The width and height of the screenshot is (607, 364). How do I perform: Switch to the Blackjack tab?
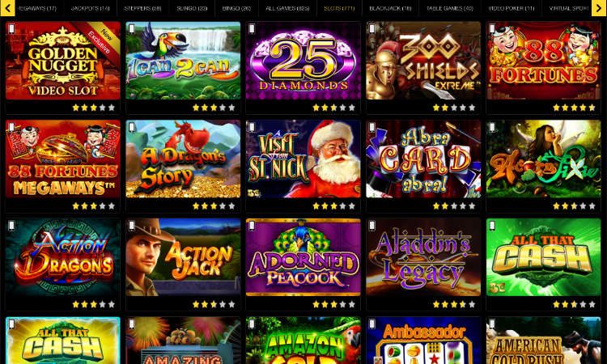tap(390, 8)
